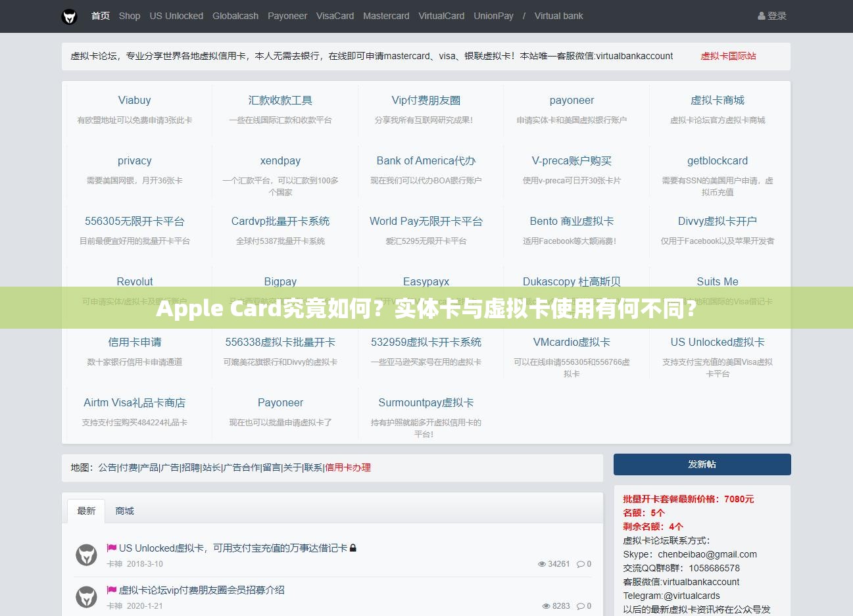Image resolution: width=853 pixels, height=616 pixels.
Task: Open Cardvp批量开卡系统 category
Action: click(x=280, y=221)
